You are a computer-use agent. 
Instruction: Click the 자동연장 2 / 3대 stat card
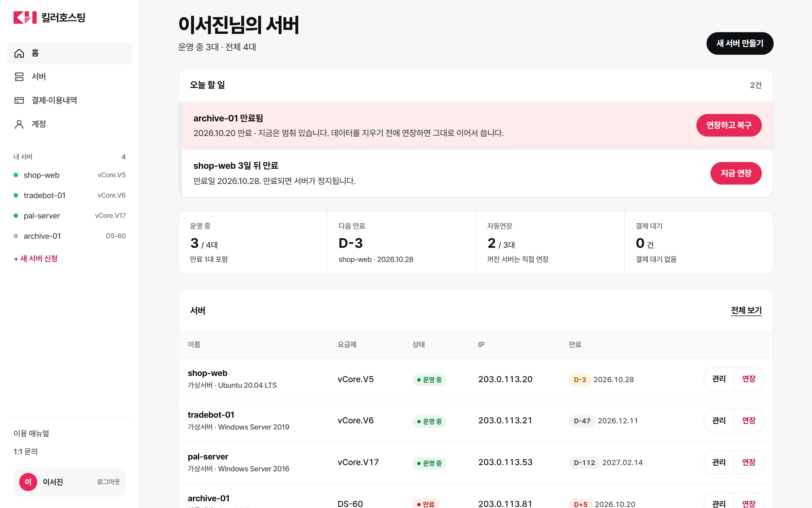[550, 243]
